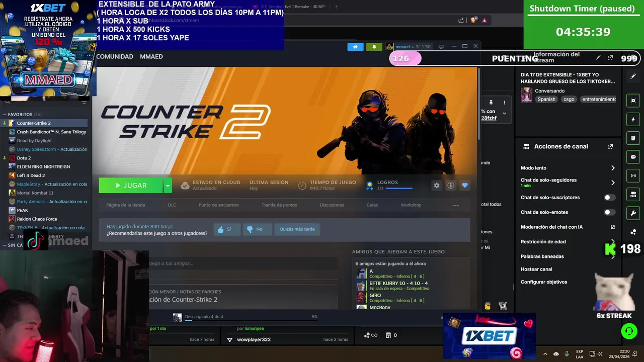This screenshot has height=362, width=644.
Task: Open Punto de encuentro tab
Action: 219,205
